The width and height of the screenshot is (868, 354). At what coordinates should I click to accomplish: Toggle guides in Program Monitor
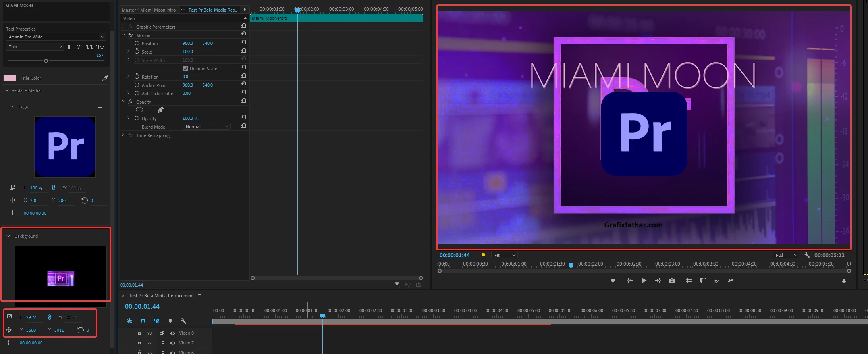coord(689,281)
